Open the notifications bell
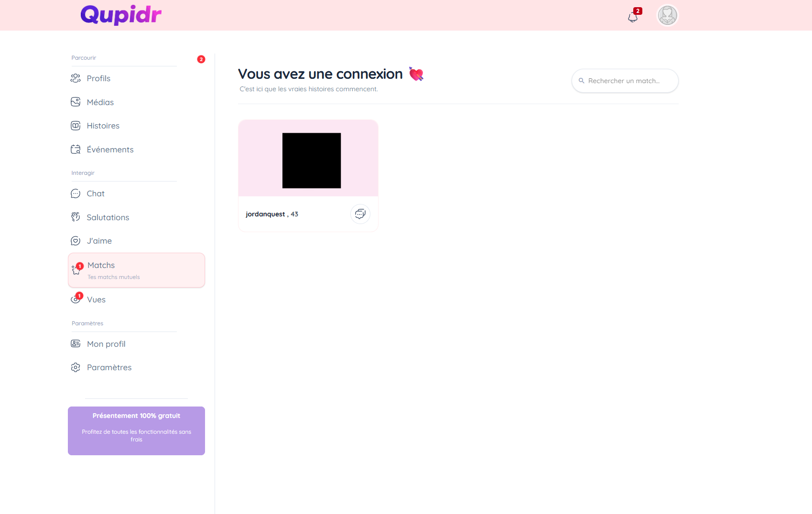 point(633,17)
